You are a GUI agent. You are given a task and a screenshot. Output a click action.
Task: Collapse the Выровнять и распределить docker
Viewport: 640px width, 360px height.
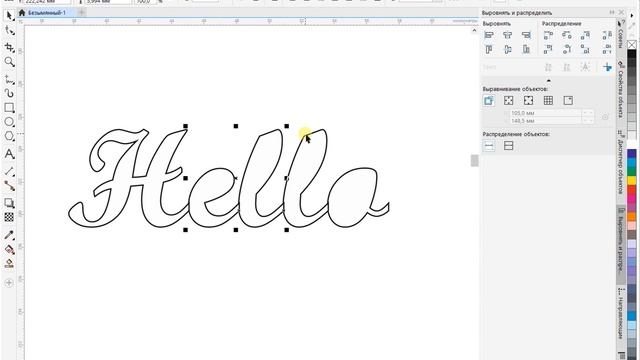click(612, 13)
